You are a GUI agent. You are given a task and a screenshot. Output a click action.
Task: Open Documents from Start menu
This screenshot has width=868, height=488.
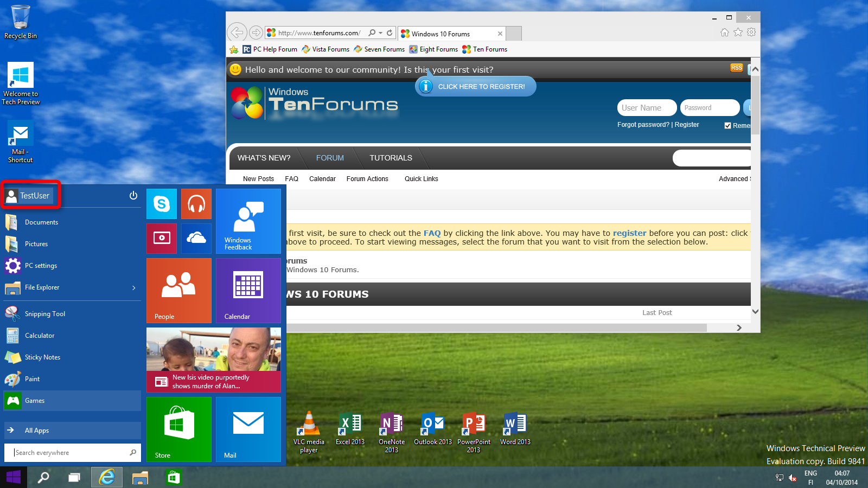72,222
